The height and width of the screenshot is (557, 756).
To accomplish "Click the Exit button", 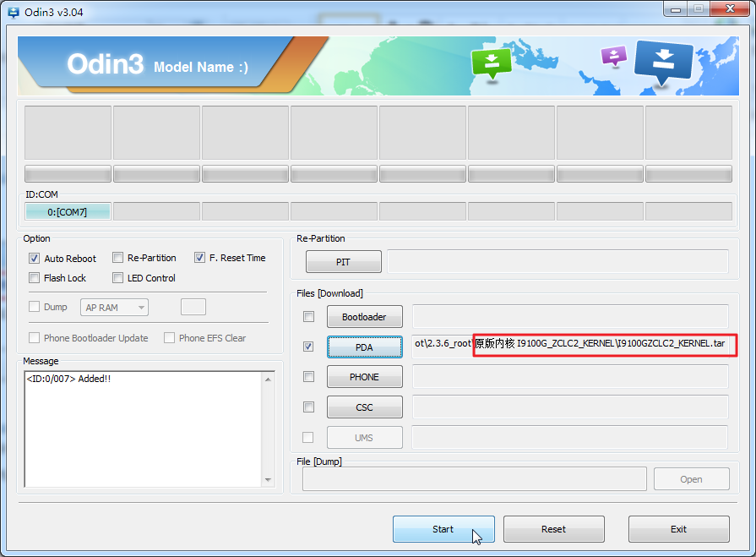I will [678, 529].
